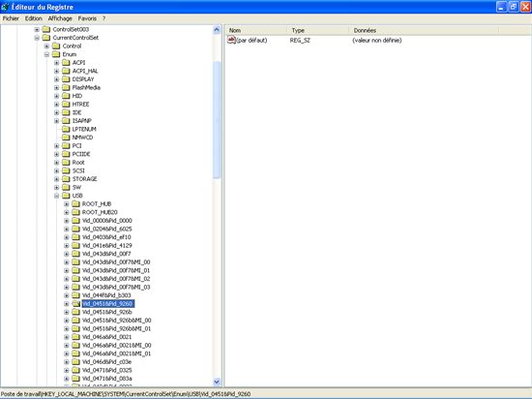532x399 pixels.
Task: Click the Root folder icon
Action: click(66, 163)
